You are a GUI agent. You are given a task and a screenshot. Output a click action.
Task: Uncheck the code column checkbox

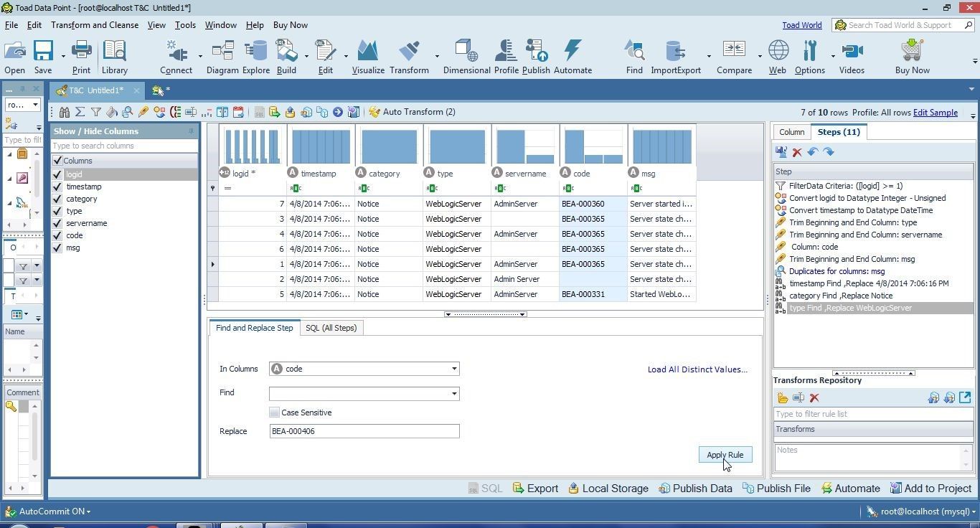point(57,235)
